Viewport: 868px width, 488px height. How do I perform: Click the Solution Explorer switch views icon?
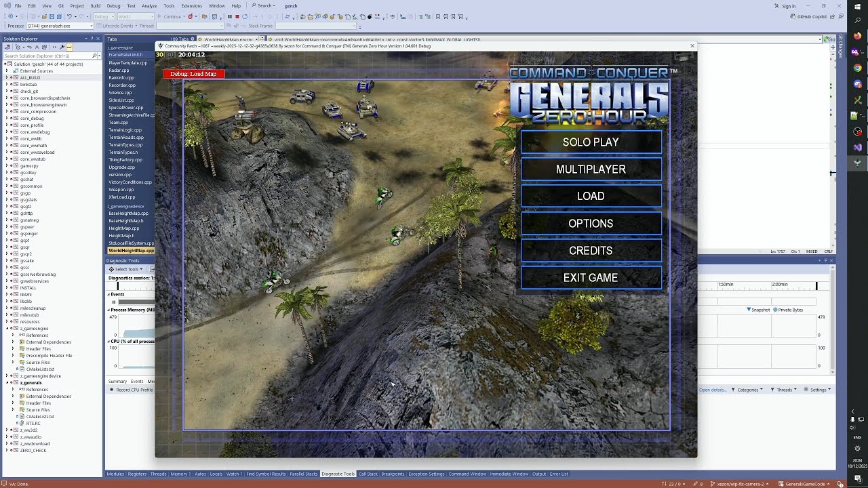pyautogui.click(x=7, y=47)
